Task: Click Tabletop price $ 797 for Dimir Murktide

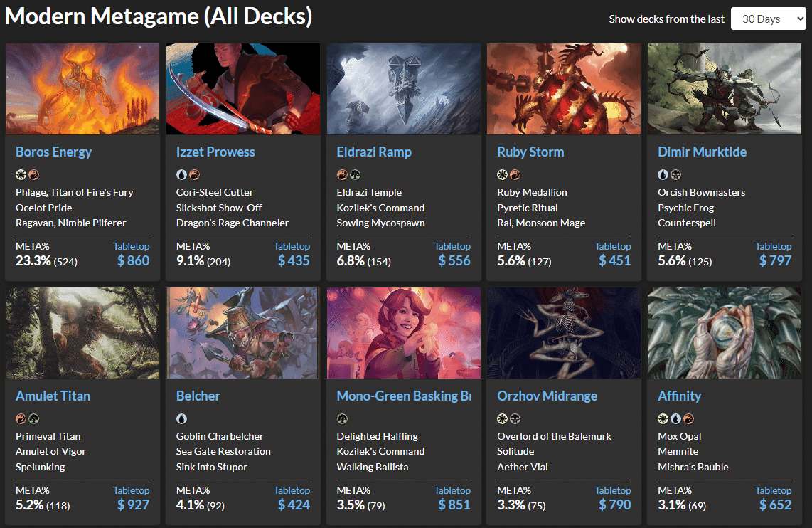Action: click(775, 260)
